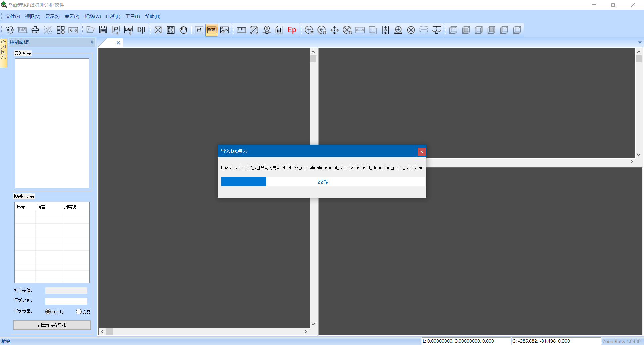
Task: Select the pan (hand) tool
Action: [x=183, y=30]
